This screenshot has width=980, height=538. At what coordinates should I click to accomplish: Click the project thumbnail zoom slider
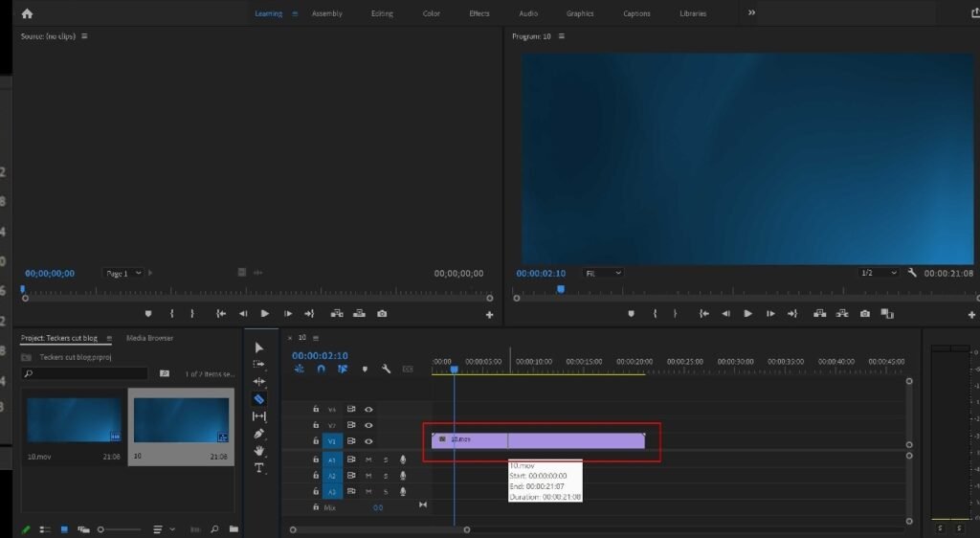pos(100,528)
